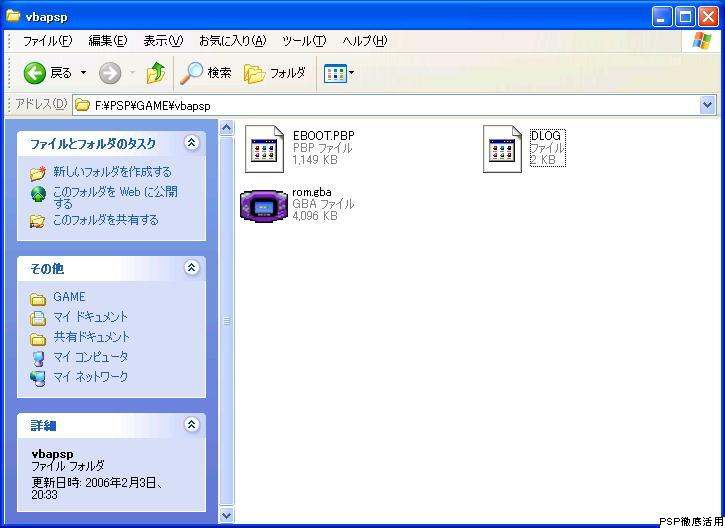Viewport: 725px width, 528px height.
Task: Collapse the ファイルとフォルダのタスク panel
Action: [192, 143]
